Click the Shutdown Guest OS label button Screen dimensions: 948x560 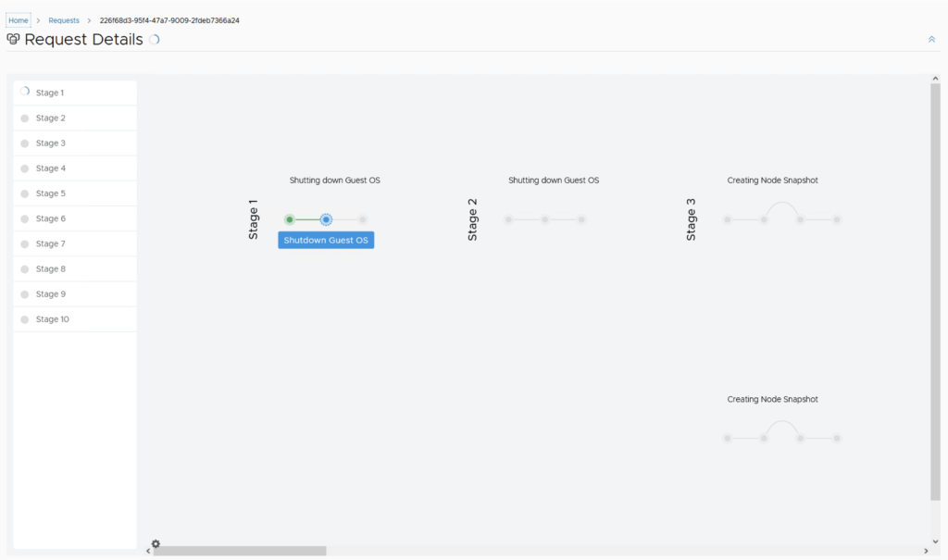(326, 240)
